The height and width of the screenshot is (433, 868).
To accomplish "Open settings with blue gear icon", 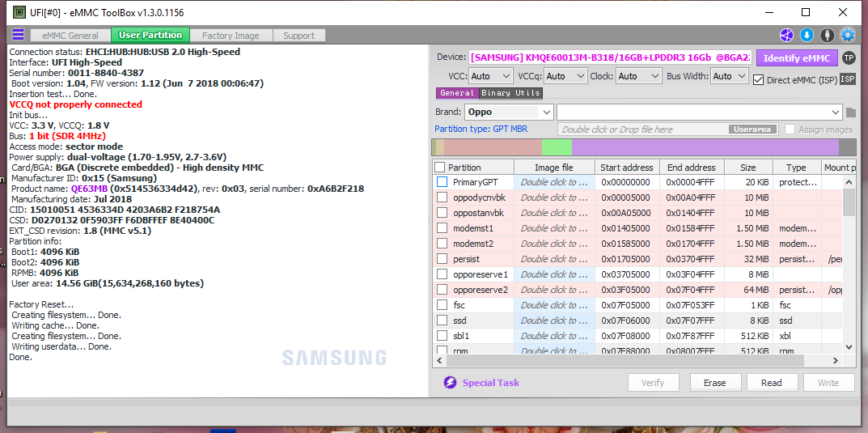I will pyautogui.click(x=848, y=36).
